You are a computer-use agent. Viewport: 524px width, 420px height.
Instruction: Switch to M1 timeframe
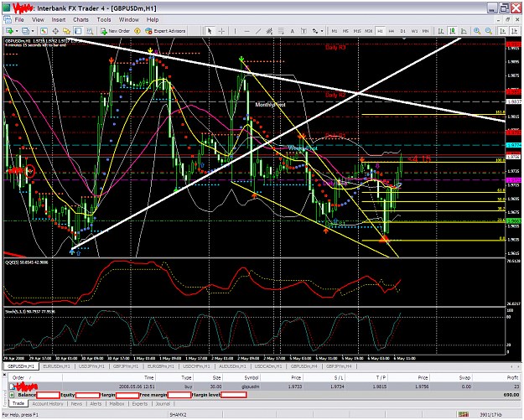335,31
